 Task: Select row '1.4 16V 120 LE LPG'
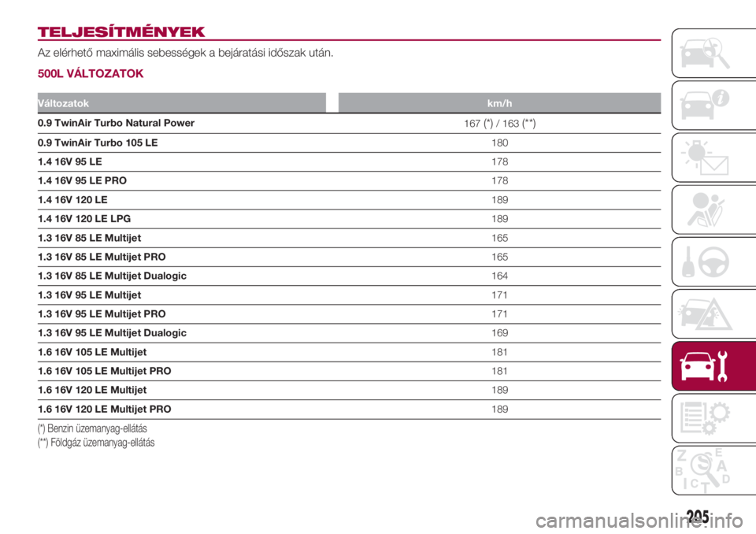pos(349,219)
